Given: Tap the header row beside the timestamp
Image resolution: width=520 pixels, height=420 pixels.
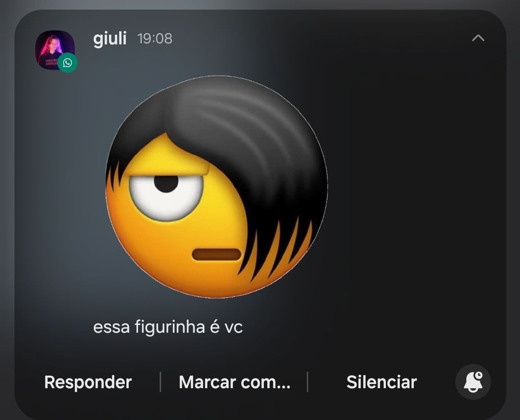Looking at the screenshot, I should pos(315,39).
